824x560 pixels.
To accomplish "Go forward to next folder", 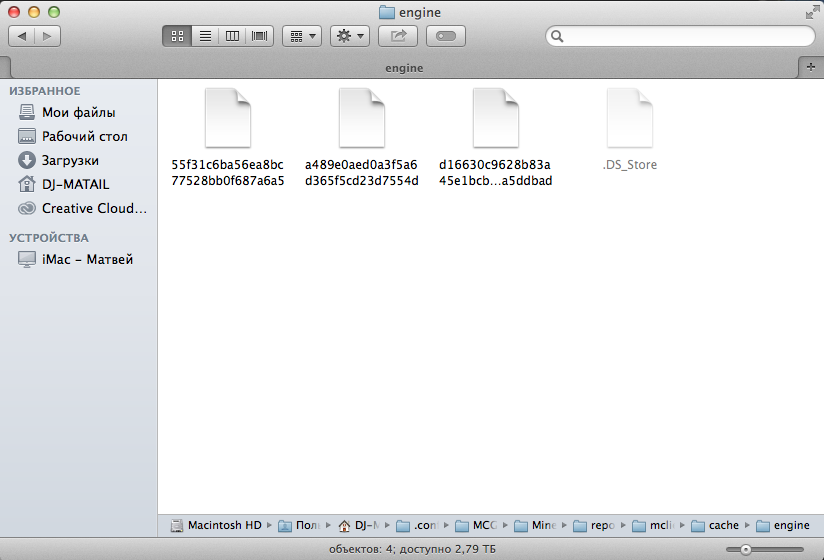I will click(47, 36).
